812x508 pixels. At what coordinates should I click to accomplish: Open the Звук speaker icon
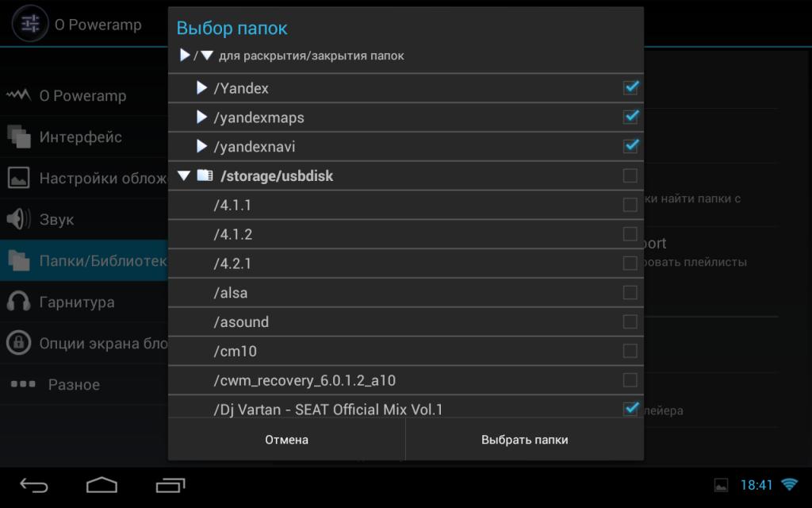click(x=19, y=219)
